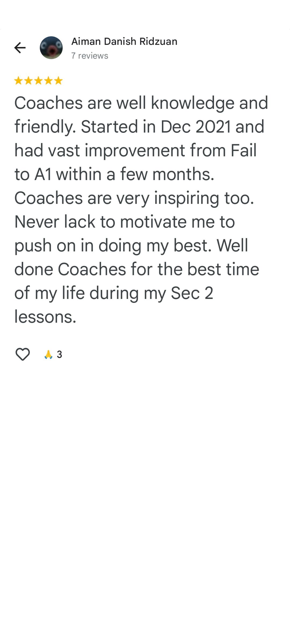Click the fourth yellow rating star
The width and height of the screenshot is (290, 644).
(48, 80)
